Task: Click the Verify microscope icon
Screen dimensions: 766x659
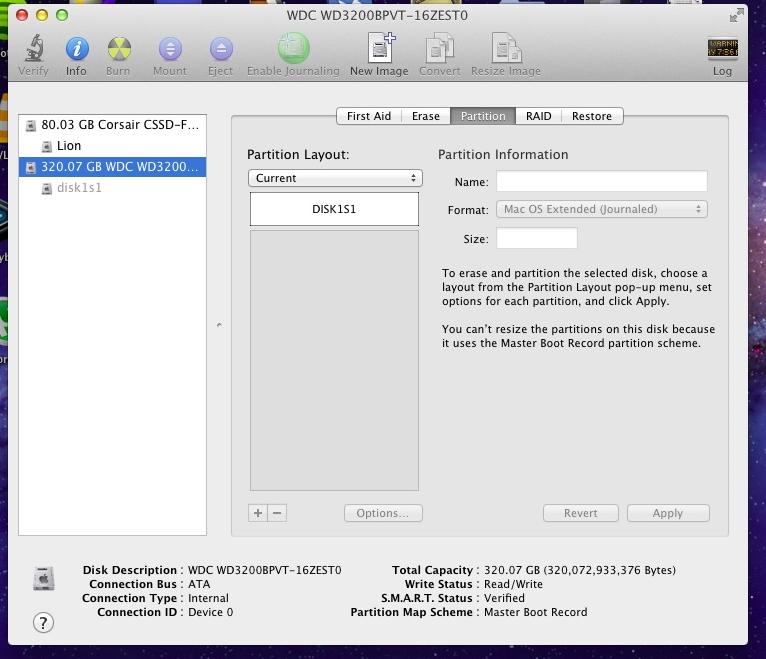Action: 34,48
